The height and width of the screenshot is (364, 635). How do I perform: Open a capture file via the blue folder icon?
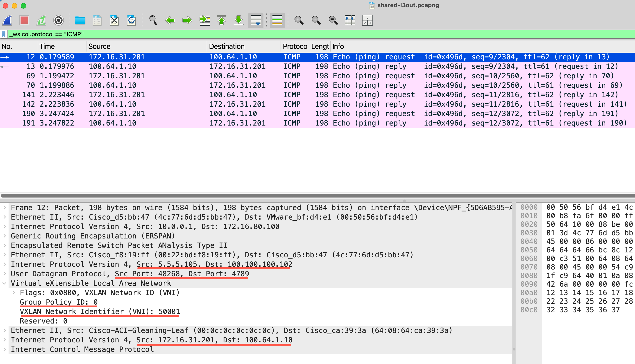(x=80, y=20)
